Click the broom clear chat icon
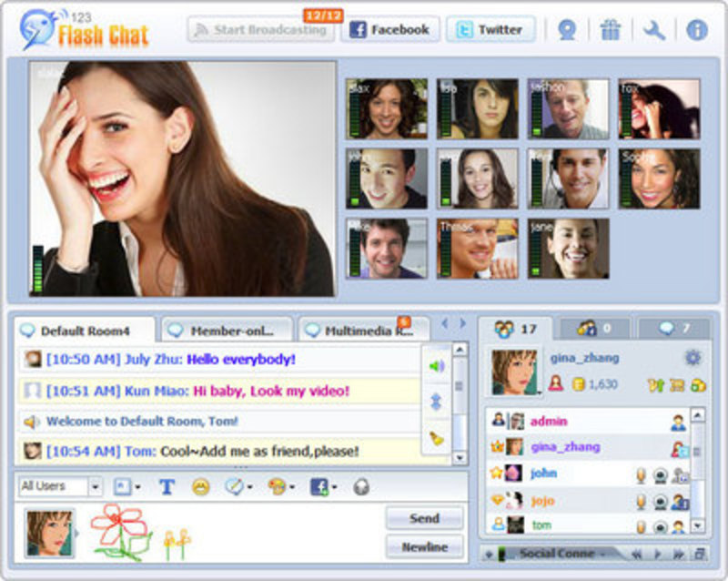728x581 pixels. tap(437, 439)
